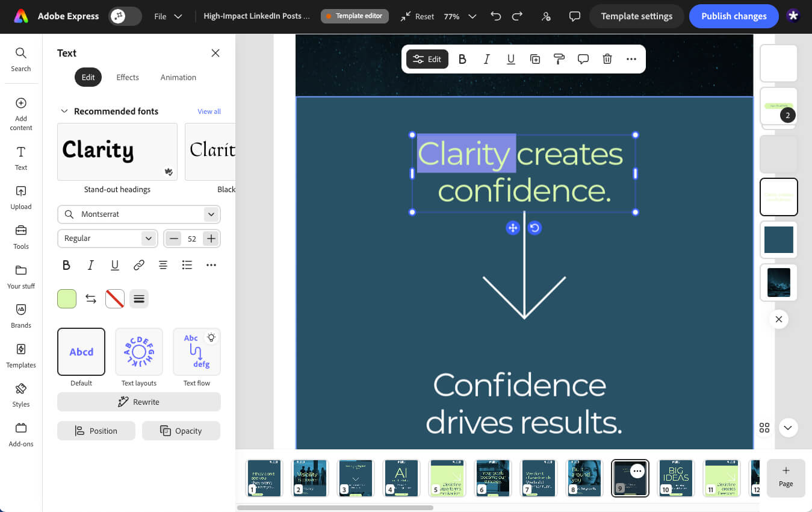The image size is (812, 512).
Task: Toggle italic in Text panel
Action: (x=91, y=265)
